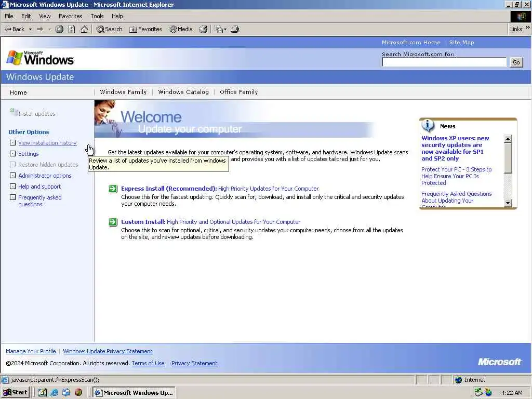Open the Favorites pane from toolbar
This screenshot has width=532, height=399.
tap(145, 29)
